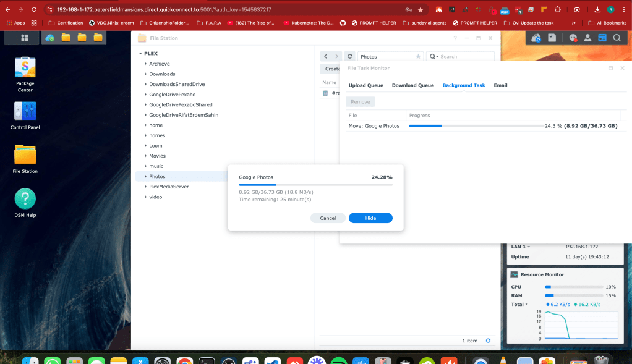Click the Photos path field
The width and height of the screenshot is (632, 364).
pos(390,57)
